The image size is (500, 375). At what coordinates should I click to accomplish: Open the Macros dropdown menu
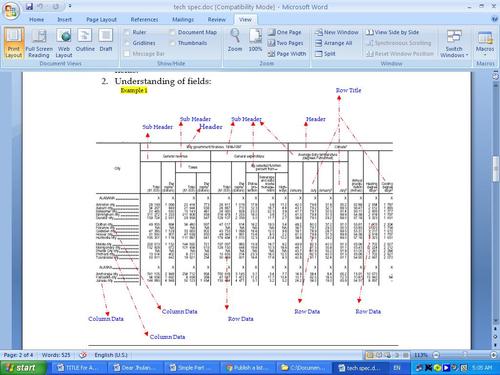pyautogui.click(x=485, y=43)
